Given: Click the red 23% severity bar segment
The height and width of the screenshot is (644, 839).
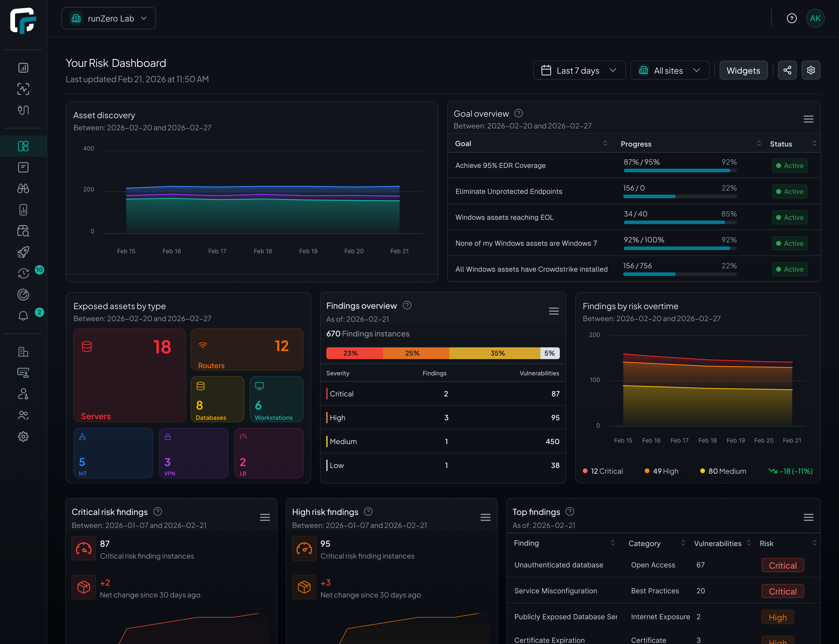Looking at the screenshot, I should [354, 353].
